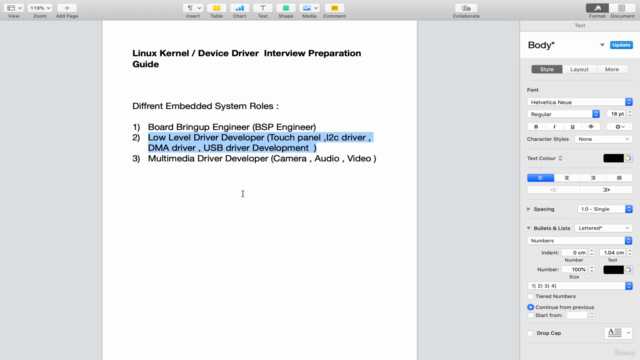640x360 pixels.
Task: Click the Text indent 1.04 cm field
Action: (613, 253)
